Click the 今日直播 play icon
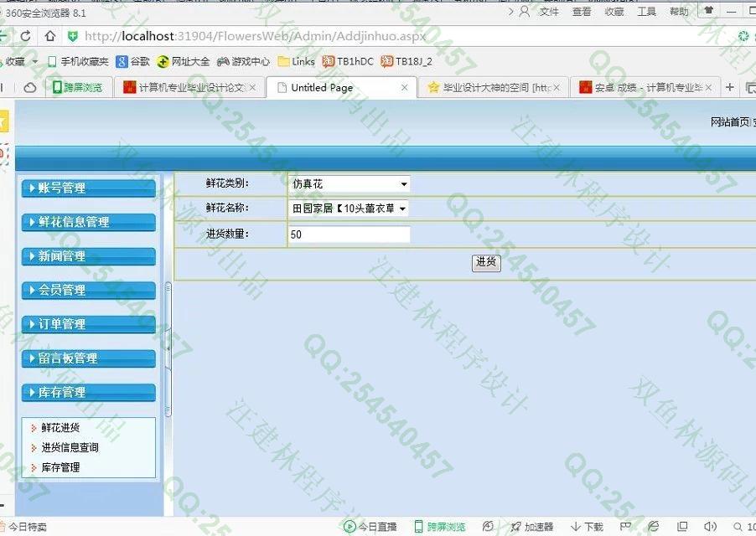Image resolution: width=756 pixels, height=536 pixels. [350, 527]
